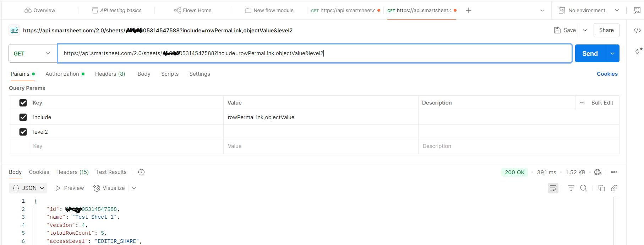Click the HTTP request type icon
Image resolution: width=644 pixels, height=245 pixels.
tap(14, 30)
